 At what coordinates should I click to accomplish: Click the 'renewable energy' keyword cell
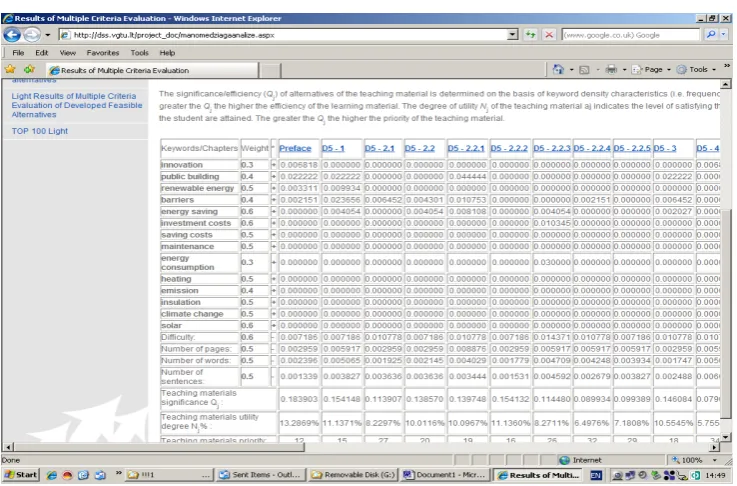200,188
